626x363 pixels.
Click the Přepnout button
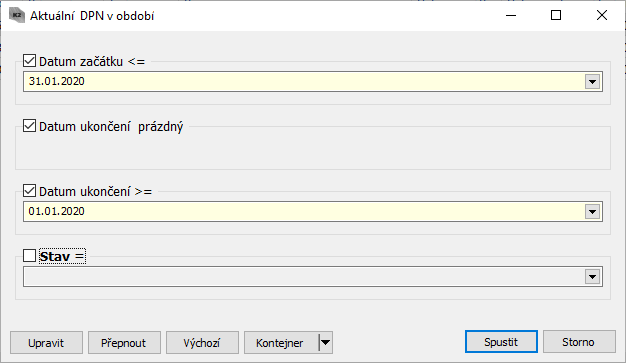124,343
